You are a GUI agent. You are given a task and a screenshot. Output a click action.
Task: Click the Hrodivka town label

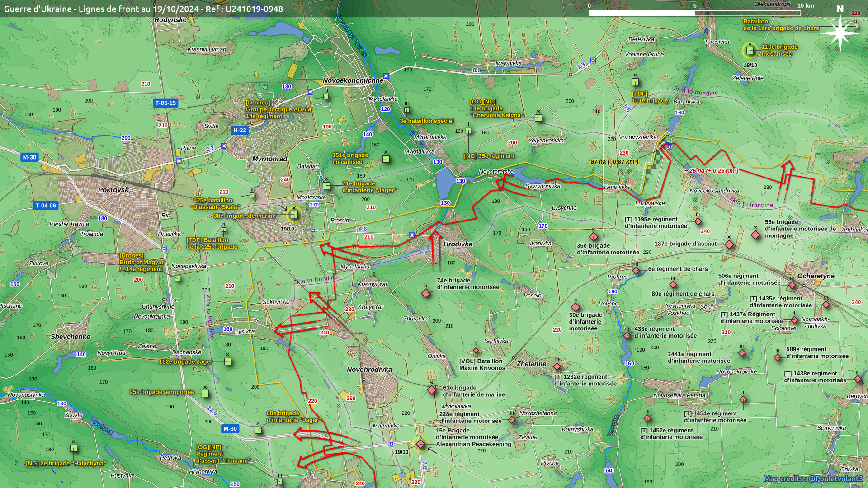point(458,244)
